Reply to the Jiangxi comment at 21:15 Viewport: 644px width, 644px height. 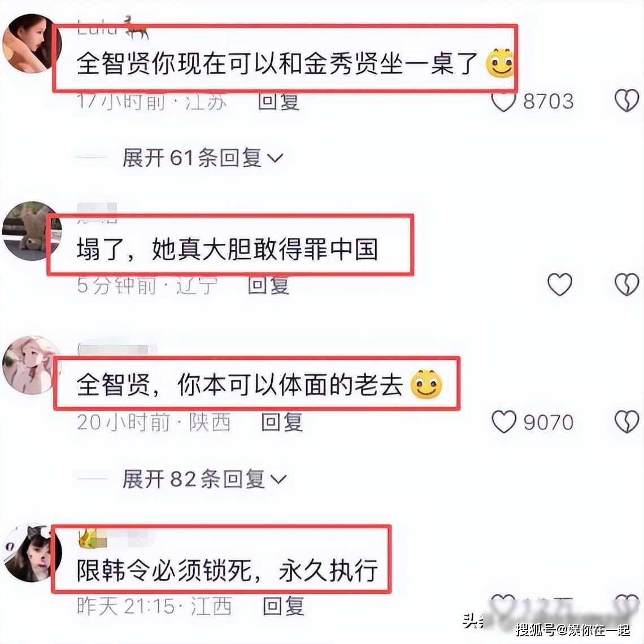[x=284, y=606]
